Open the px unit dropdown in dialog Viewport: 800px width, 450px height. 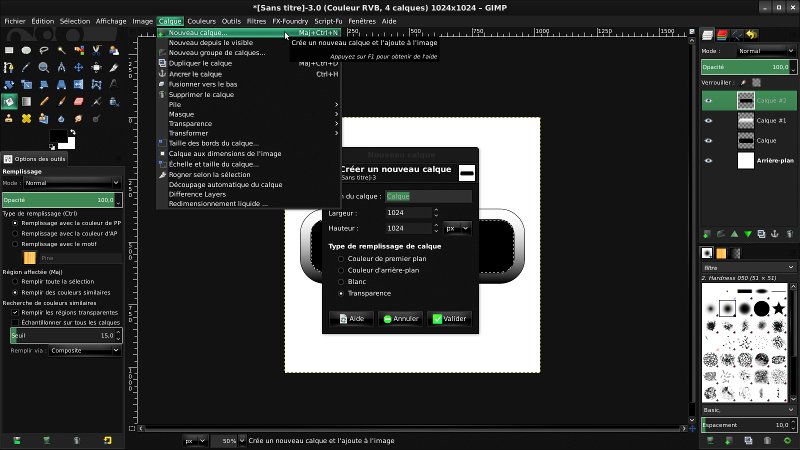click(x=457, y=229)
